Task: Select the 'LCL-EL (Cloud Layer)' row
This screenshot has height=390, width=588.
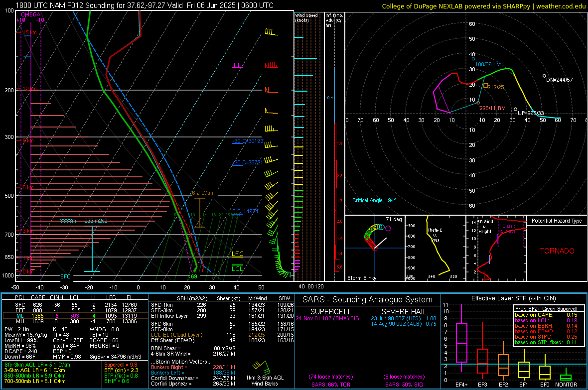Action: (x=222, y=335)
